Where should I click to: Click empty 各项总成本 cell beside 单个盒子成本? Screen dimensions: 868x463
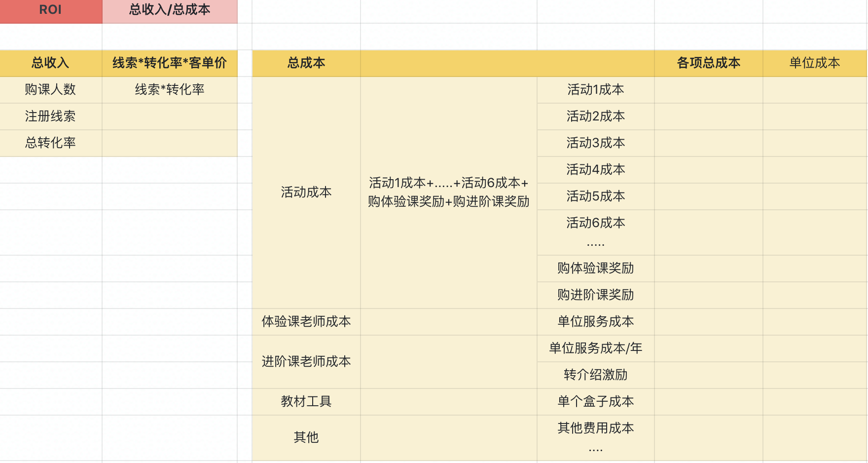pyautogui.click(x=709, y=402)
